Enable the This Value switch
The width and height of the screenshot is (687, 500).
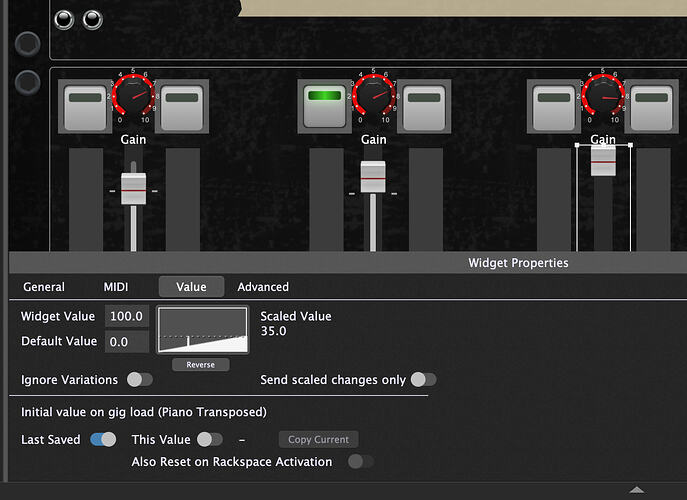click(x=210, y=439)
